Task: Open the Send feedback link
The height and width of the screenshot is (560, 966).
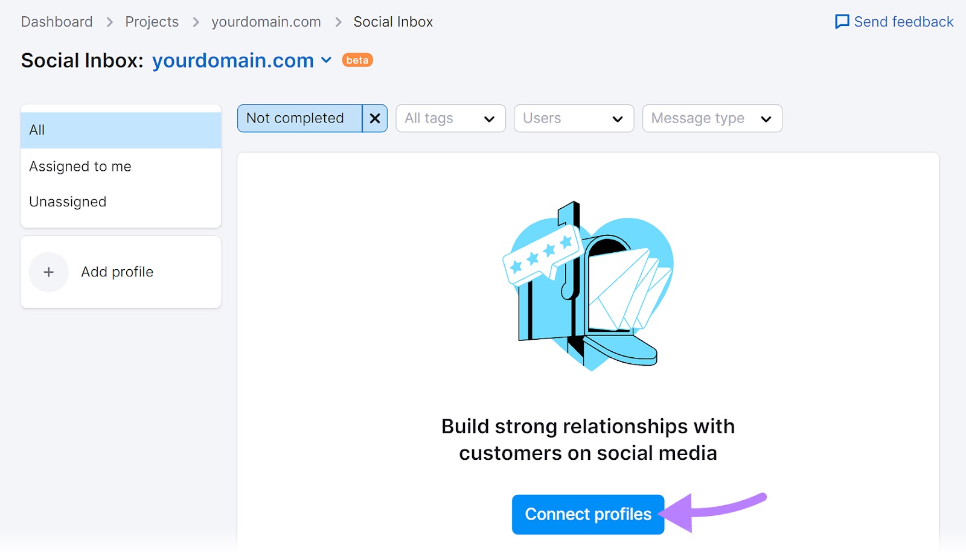Action: point(903,22)
